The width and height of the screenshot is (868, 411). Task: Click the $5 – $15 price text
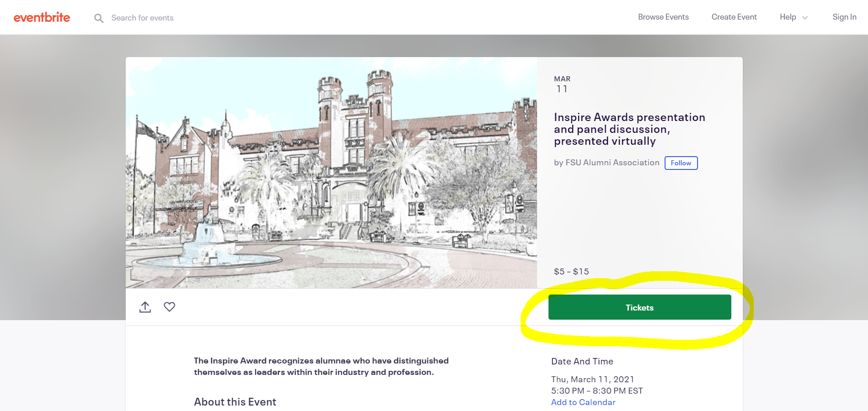571,271
